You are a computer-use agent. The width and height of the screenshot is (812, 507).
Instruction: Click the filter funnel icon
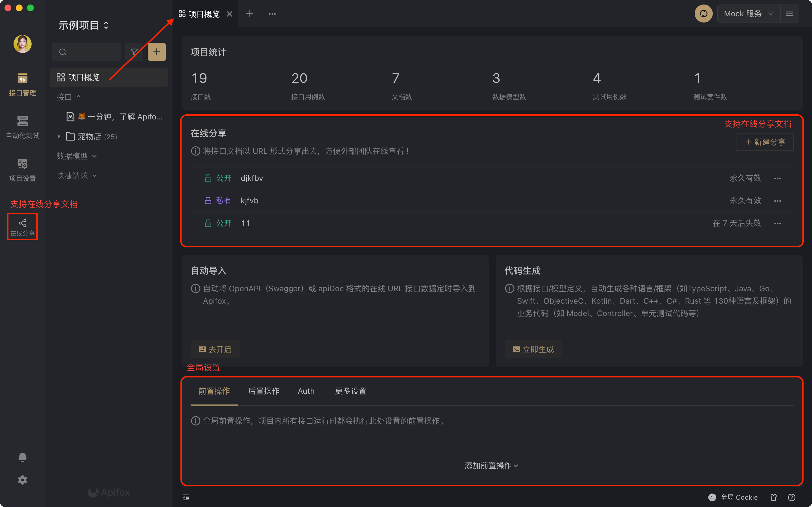click(134, 52)
